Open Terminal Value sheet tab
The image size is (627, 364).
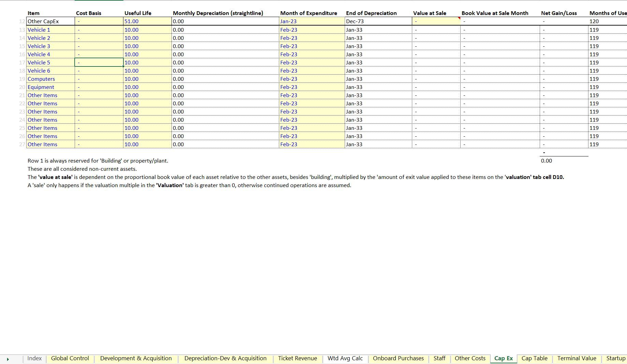click(x=577, y=359)
